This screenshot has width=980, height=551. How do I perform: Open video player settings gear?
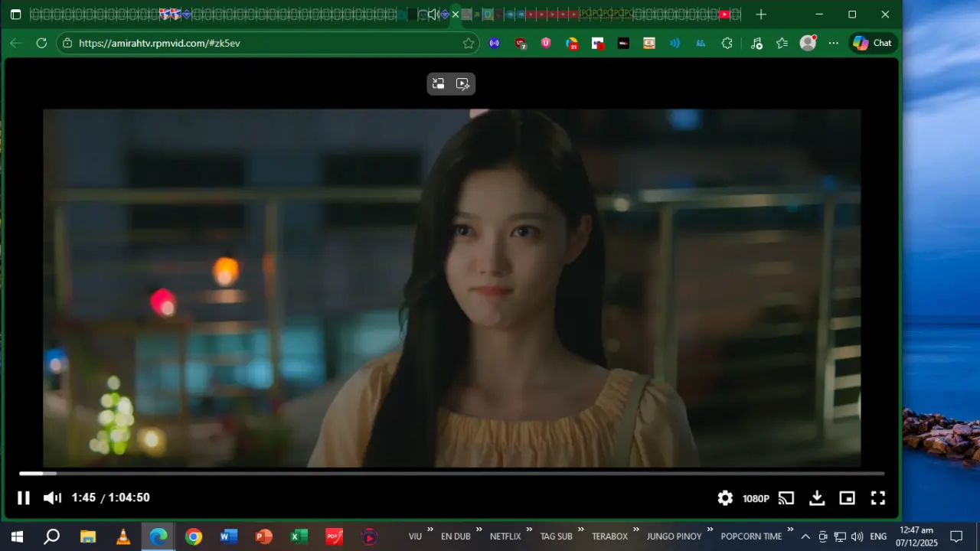click(725, 498)
